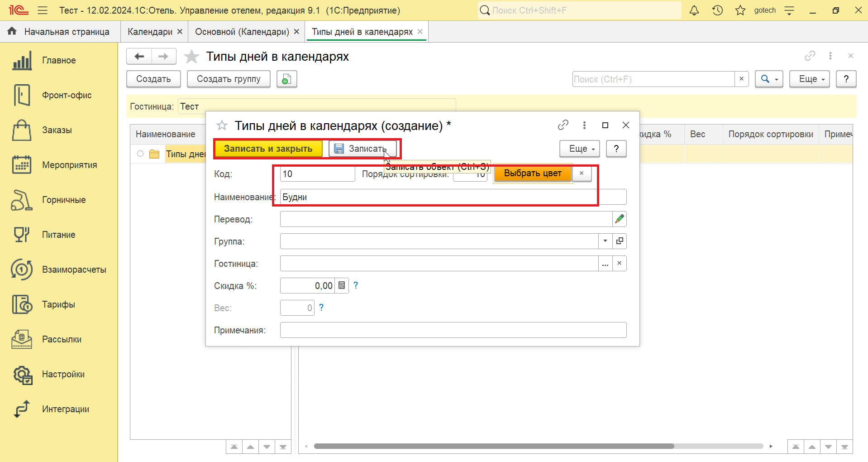Add creation dialog to favorites star

point(222,125)
